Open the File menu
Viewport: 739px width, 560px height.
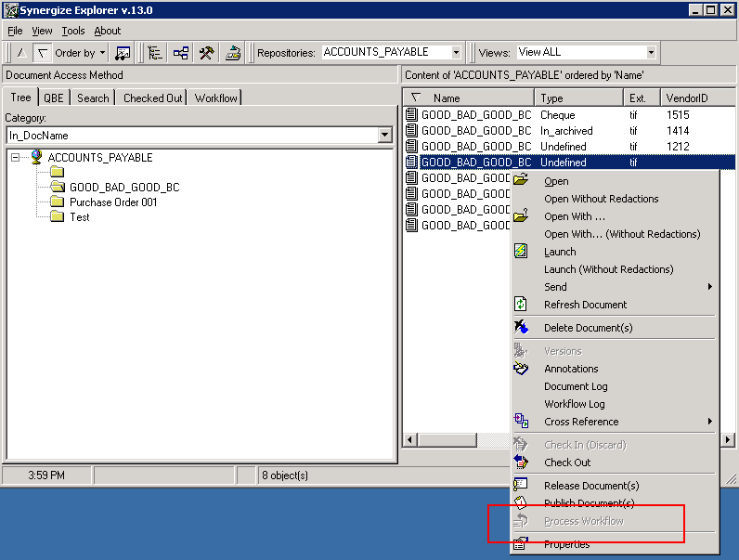[15, 31]
